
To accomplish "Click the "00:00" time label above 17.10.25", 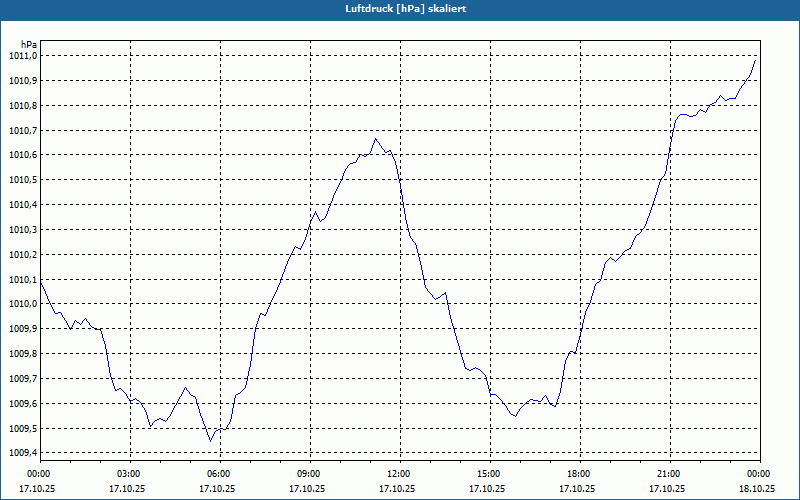I will click(x=37, y=474).
